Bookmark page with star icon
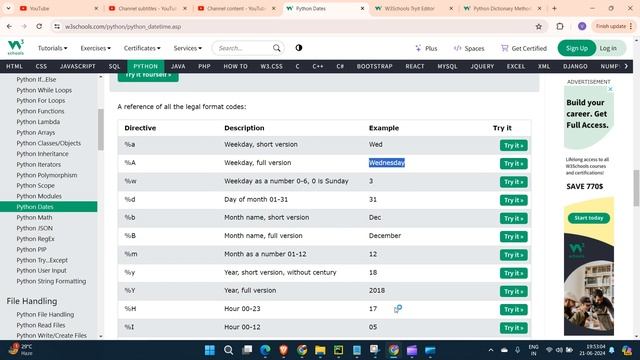640x360 pixels. tap(538, 27)
